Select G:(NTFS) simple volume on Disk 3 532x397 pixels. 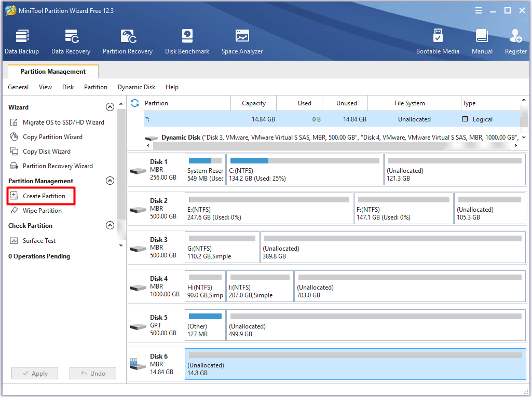222,248
